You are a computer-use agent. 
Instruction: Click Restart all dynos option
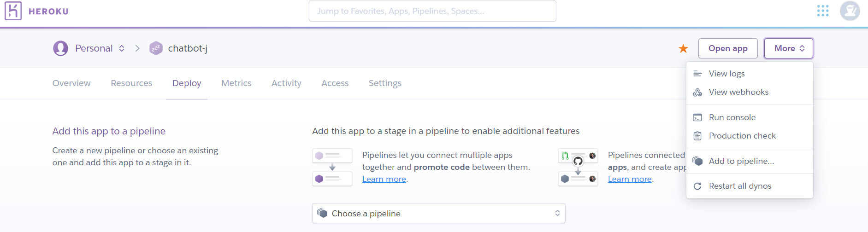(740, 186)
